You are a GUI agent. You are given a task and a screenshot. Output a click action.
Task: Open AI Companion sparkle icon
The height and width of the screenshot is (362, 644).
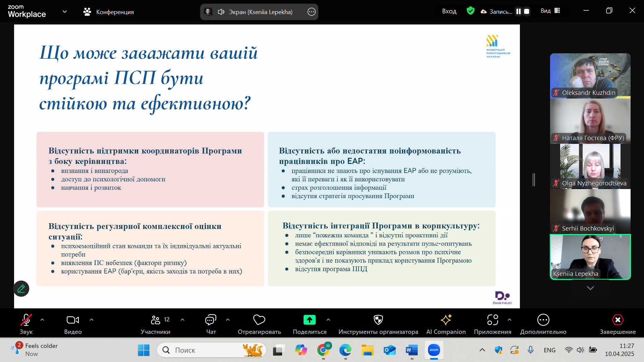[446, 320]
